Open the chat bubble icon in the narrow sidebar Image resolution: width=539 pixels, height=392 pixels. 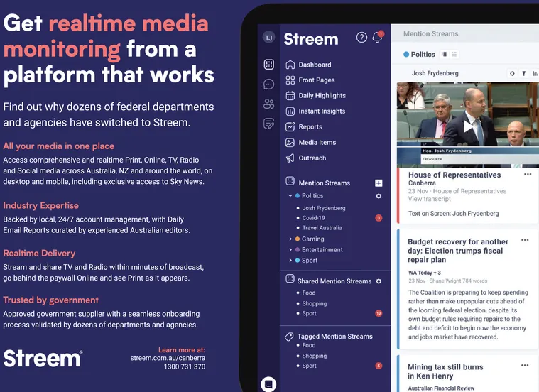pos(269,85)
